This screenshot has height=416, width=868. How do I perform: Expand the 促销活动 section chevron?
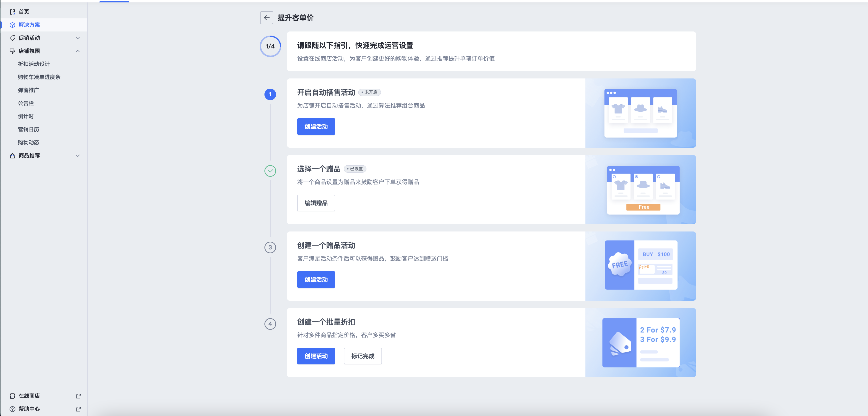click(x=78, y=38)
